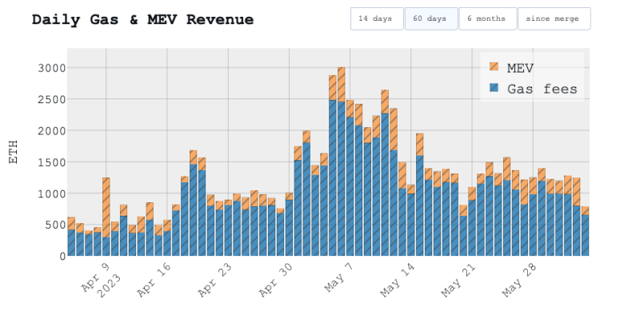Hide the Gas fees series via legend label
Screen dimensions: 644x335
pos(542,89)
